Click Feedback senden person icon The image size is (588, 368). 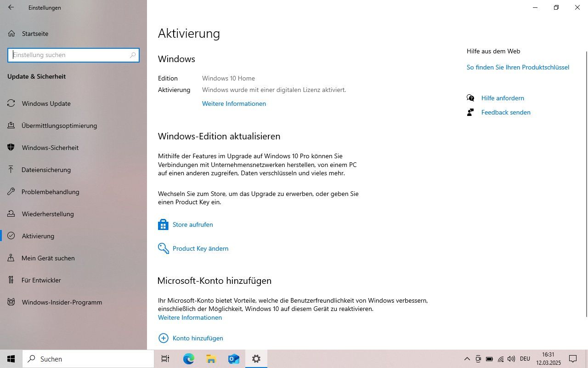click(470, 112)
